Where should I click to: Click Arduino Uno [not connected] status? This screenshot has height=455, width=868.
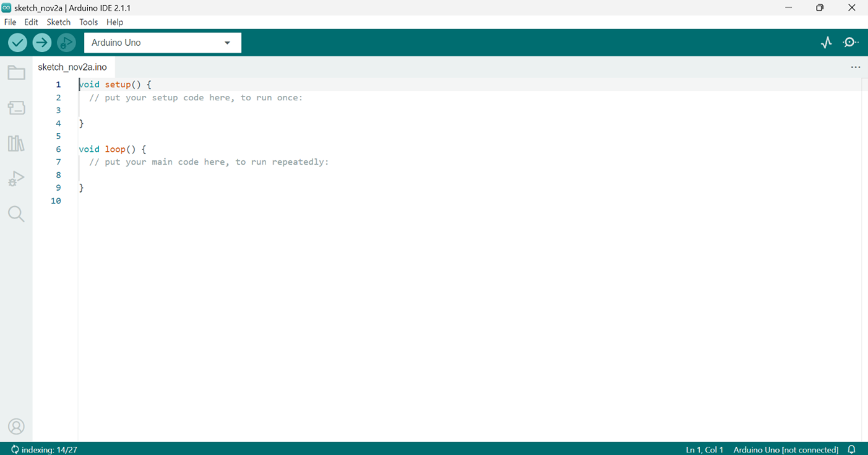785,449
